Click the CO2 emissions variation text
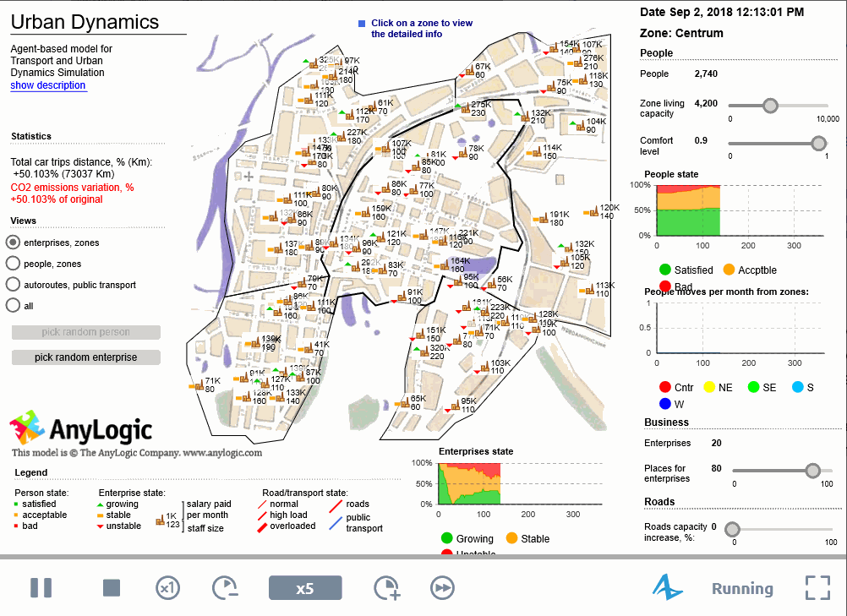Image resolution: width=847 pixels, height=616 pixels. pyautogui.click(x=73, y=194)
